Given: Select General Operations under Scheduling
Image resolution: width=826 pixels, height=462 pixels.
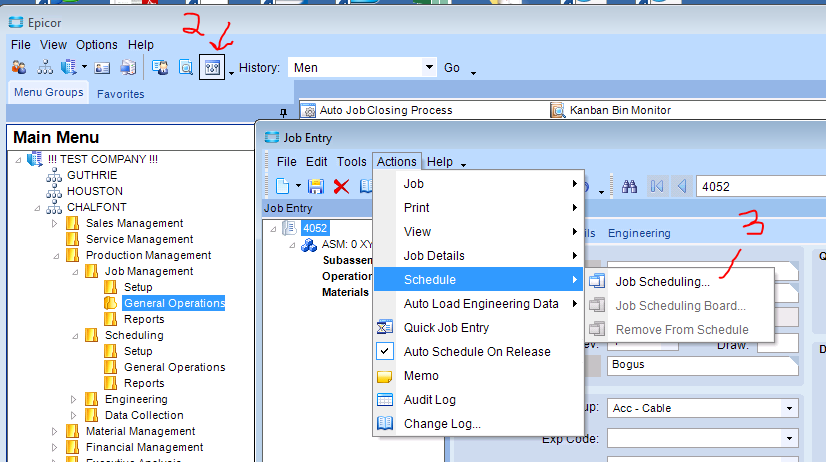Looking at the screenshot, I should click(x=174, y=367).
